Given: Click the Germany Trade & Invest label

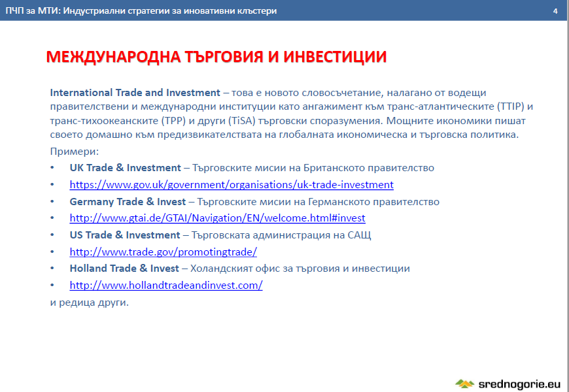Looking at the screenshot, I should 128,202.
